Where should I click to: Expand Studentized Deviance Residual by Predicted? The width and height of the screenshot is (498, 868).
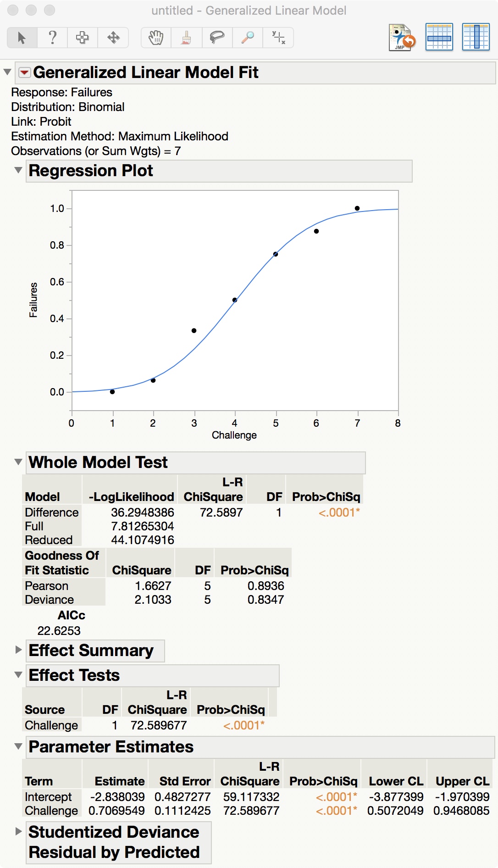click(x=18, y=831)
